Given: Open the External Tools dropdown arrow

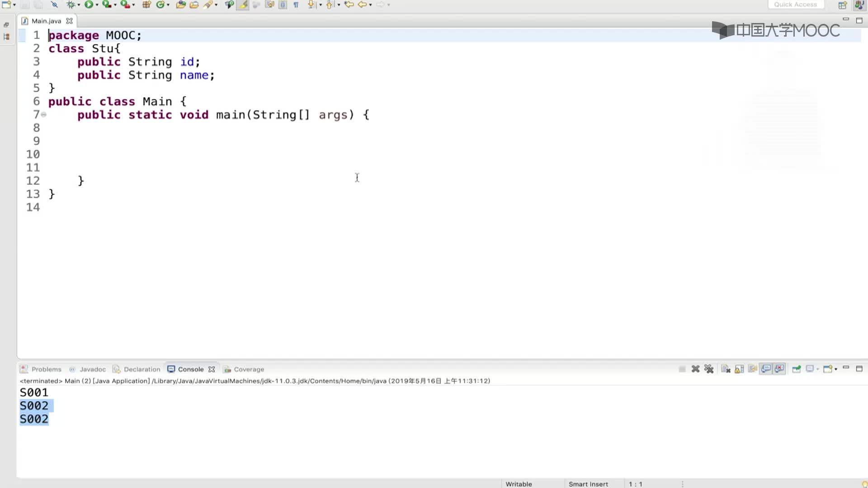Looking at the screenshot, I should click(133, 5).
